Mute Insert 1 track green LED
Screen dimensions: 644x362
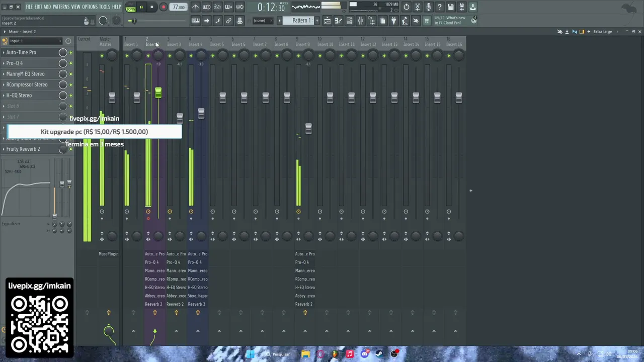click(x=127, y=56)
